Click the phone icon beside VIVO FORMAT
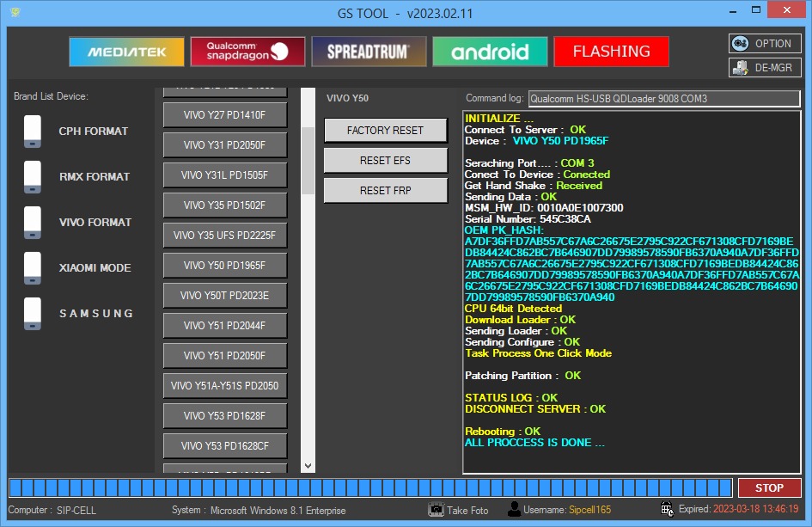The height and width of the screenshot is (527, 812). click(x=33, y=223)
